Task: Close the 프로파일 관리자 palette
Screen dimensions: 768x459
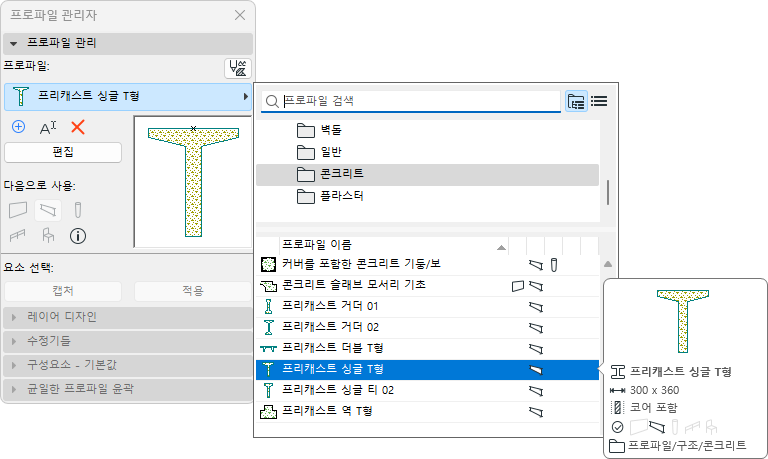Action: tap(240, 15)
